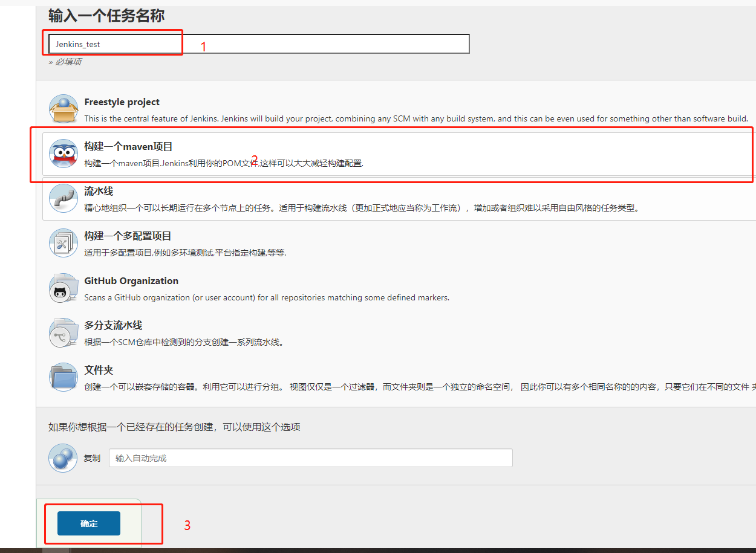This screenshot has width=756, height=553.
Task: Select the Freestyle project title
Action: click(122, 102)
